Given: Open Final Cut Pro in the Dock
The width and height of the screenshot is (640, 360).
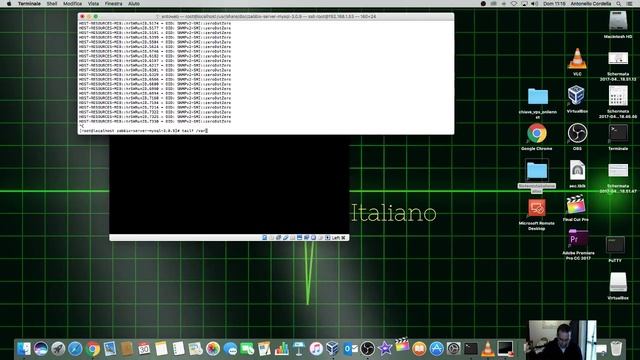Looking at the screenshot, I should pos(402,346).
